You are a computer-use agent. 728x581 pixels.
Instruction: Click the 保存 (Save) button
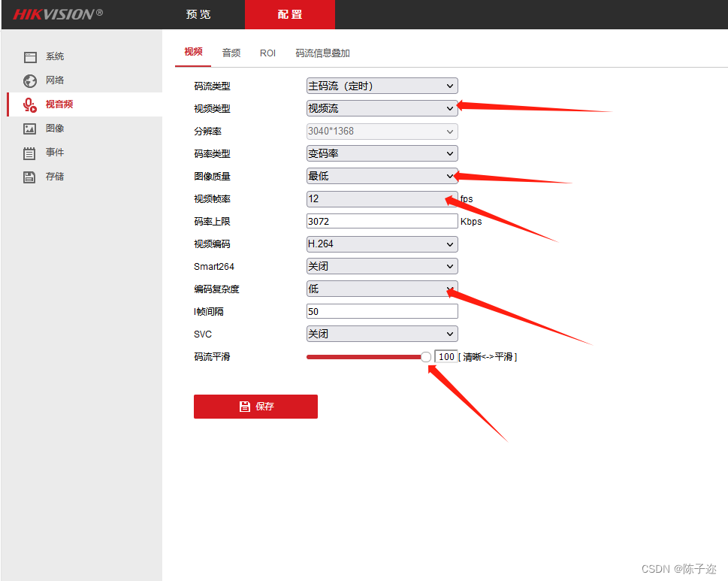click(x=255, y=407)
